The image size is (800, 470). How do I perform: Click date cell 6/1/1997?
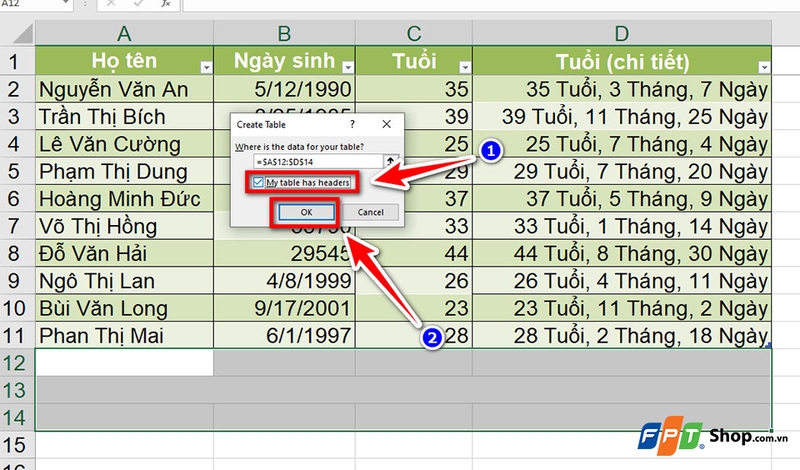284,336
